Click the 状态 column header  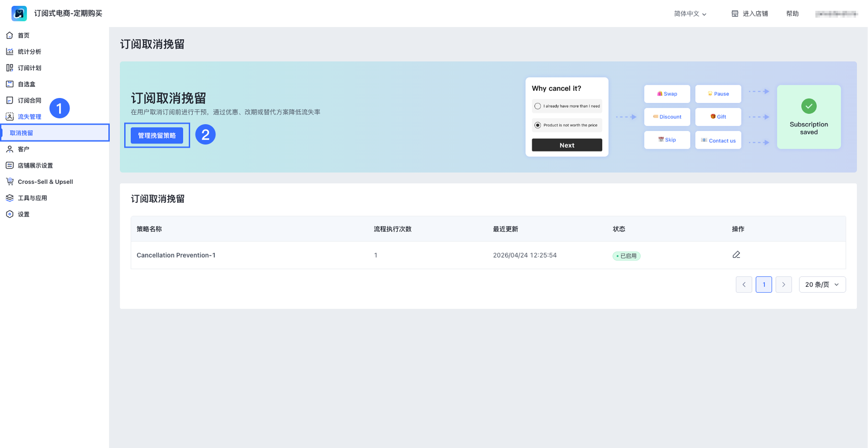pos(619,229)
